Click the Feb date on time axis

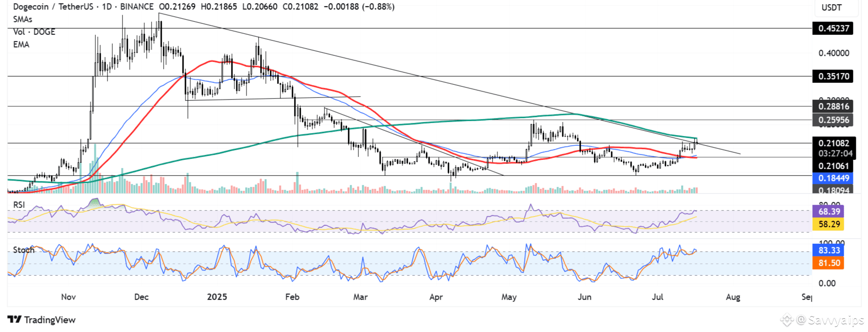[293, 297]
